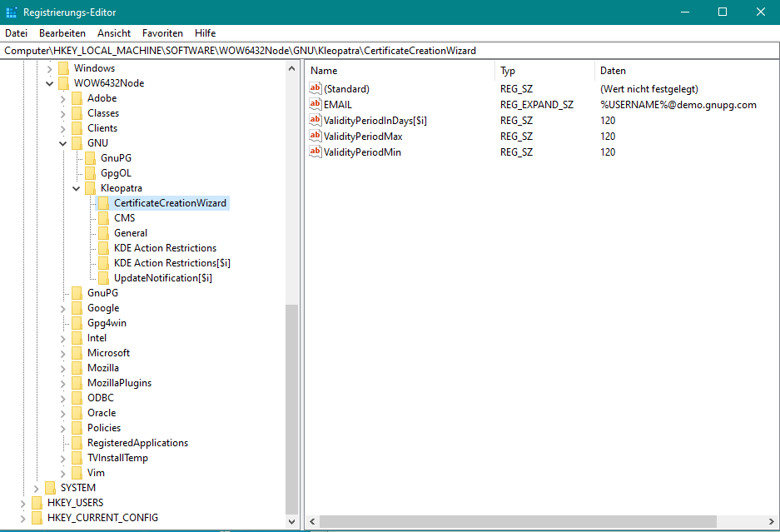Click the Registry Editor app icon in title bar
Image resolution: width=780 pixels, height=532 pixels.
point(12,12)
